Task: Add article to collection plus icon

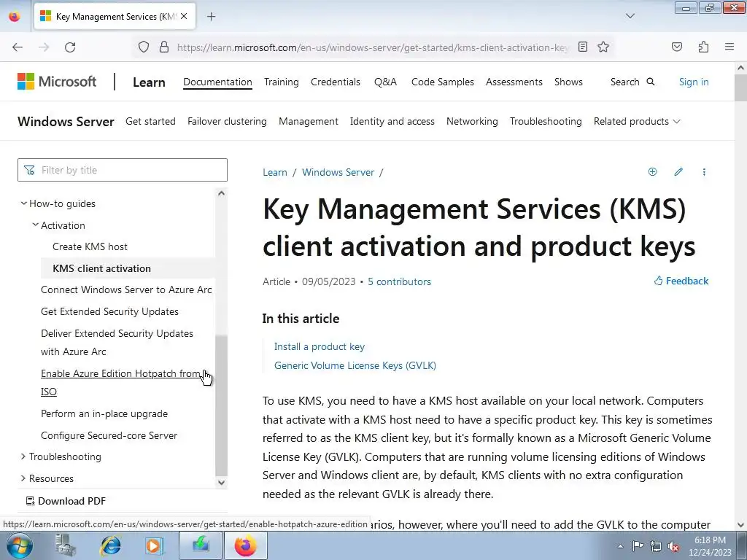Action: pos(653,172)
